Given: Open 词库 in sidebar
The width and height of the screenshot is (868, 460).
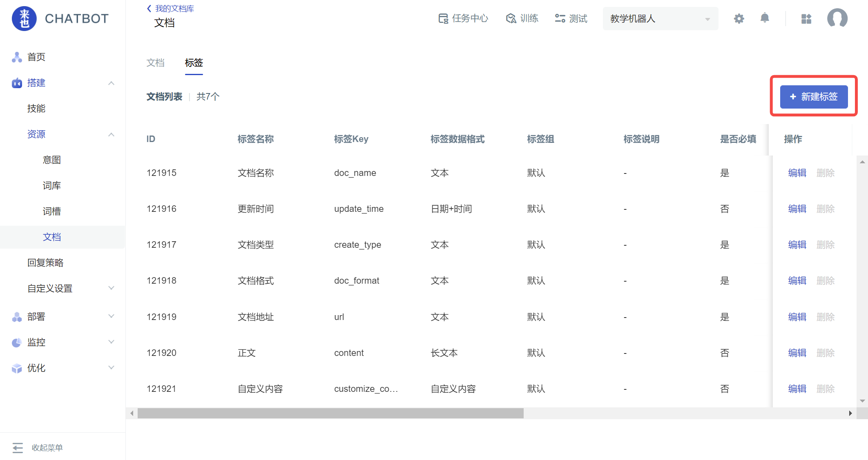Looking at the screenshot, I should [x=51, y=186].
